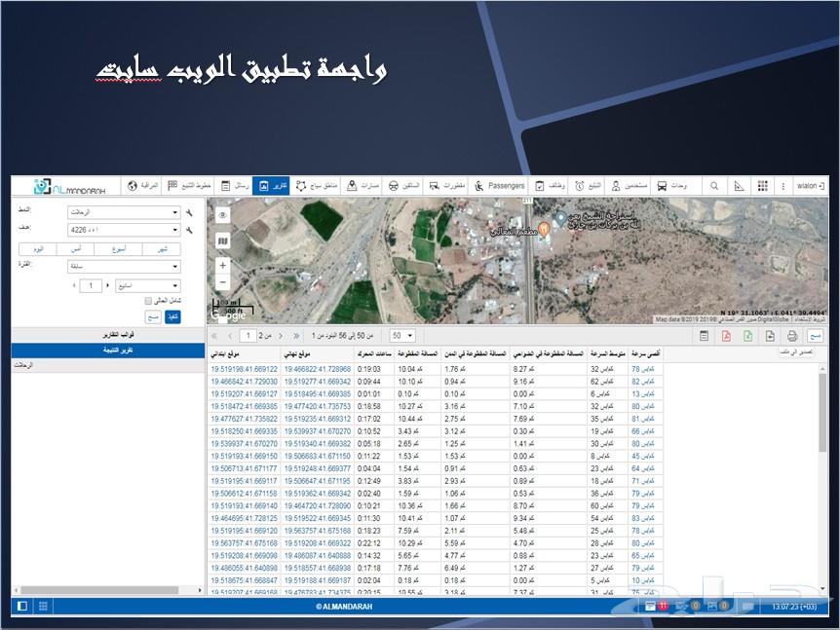840x630 pixels.
Task: Print the report
Action: tap(792, 336)
